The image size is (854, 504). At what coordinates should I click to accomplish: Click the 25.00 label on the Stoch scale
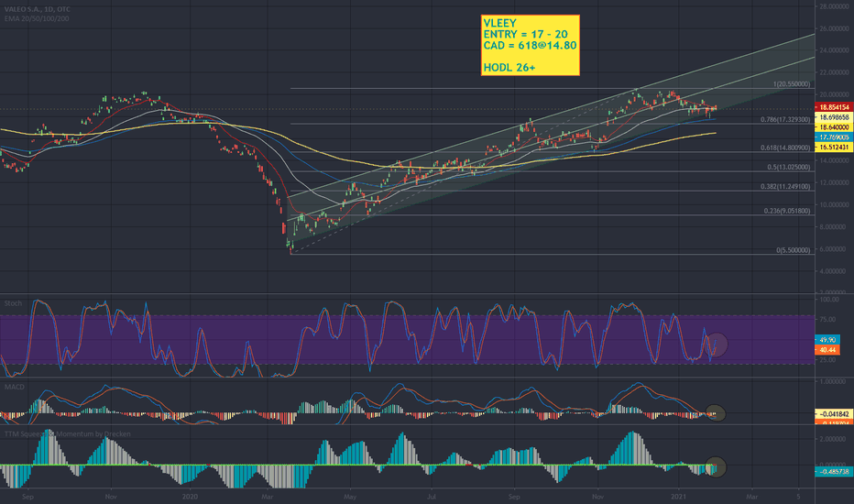click(x=828, y=360)
